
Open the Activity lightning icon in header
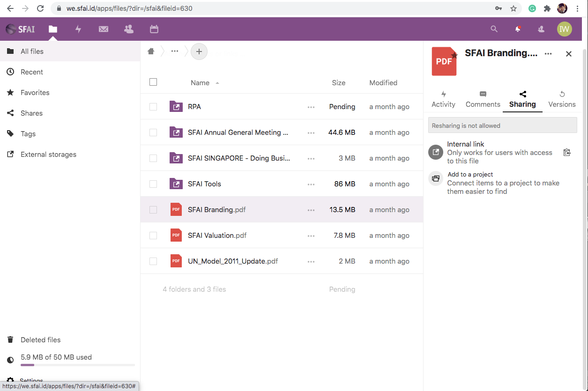click(78, 29)
